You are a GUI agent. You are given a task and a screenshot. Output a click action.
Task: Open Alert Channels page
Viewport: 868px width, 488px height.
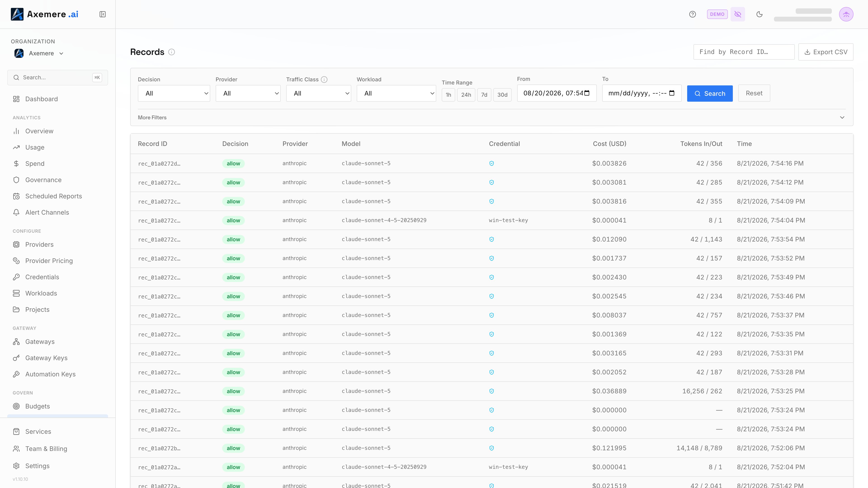58,213
